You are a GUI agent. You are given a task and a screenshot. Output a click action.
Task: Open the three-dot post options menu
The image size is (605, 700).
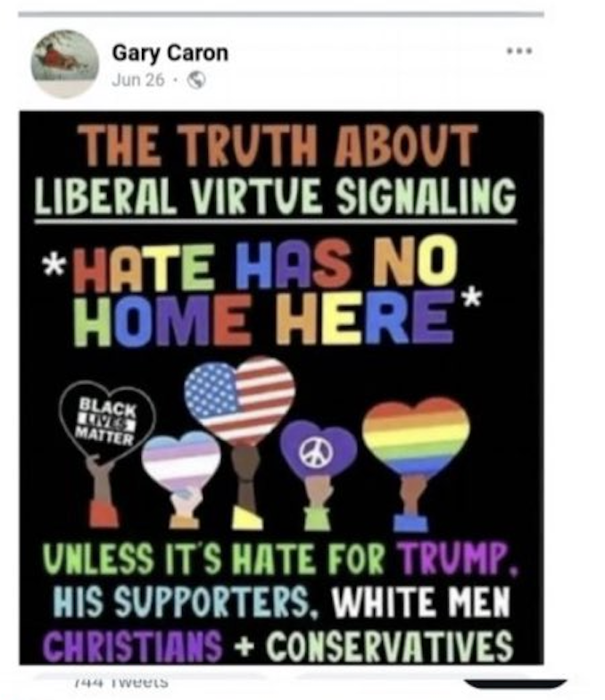tap(519, 51)
